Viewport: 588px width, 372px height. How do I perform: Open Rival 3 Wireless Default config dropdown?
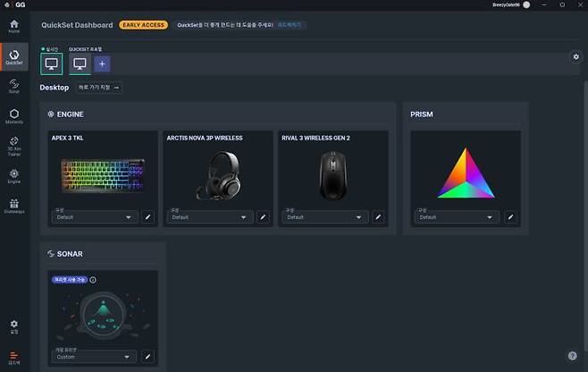coord(324,217)
